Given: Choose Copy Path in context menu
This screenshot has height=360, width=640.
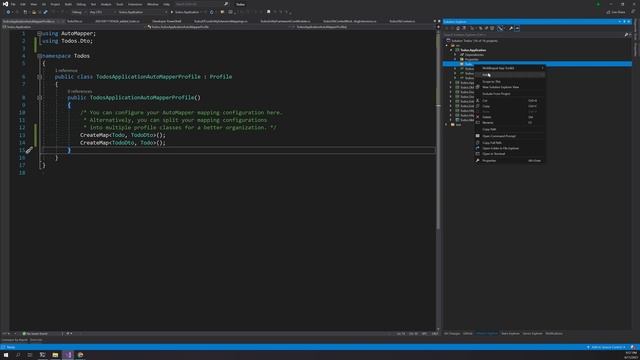Looking at the screenshot, I should click(509, 129).
